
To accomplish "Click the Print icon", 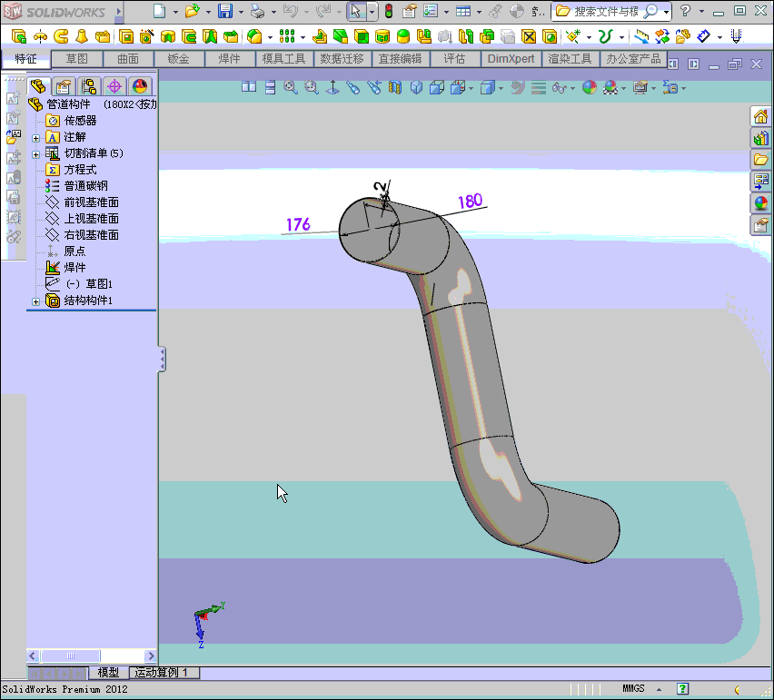I will (x=258, y=11).
